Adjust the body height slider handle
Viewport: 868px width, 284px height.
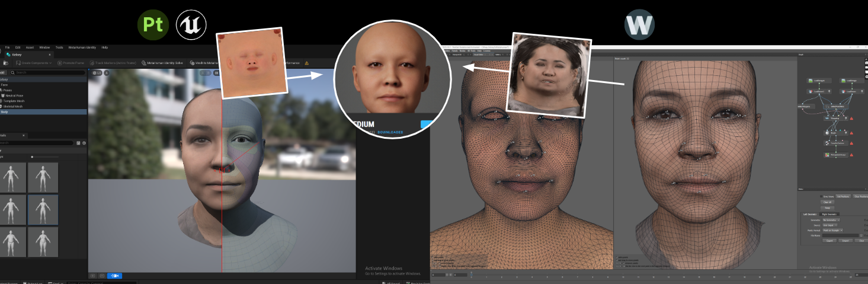(32, 157)
